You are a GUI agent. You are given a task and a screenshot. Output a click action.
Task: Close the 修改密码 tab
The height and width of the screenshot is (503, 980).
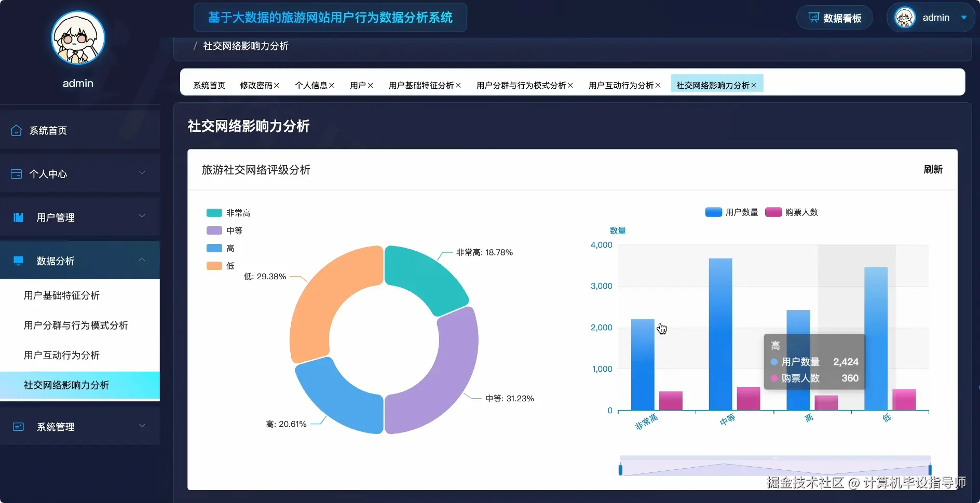[277, 85]
